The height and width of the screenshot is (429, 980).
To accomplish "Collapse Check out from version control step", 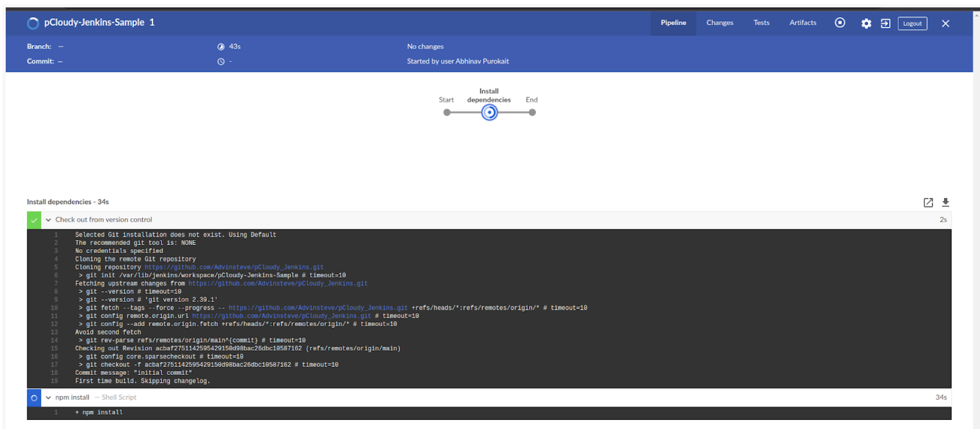I will tap(49, 220).
